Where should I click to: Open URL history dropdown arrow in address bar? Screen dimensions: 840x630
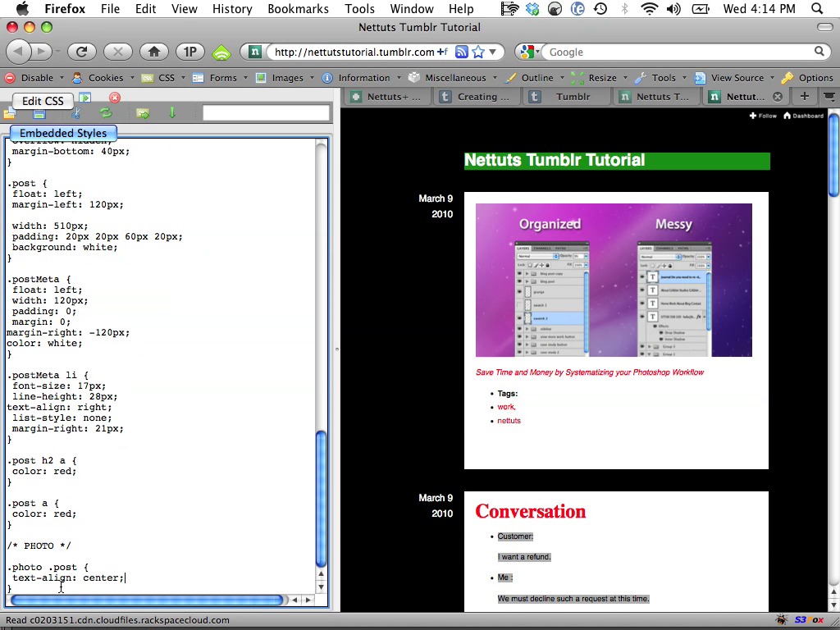pos(493,52)
